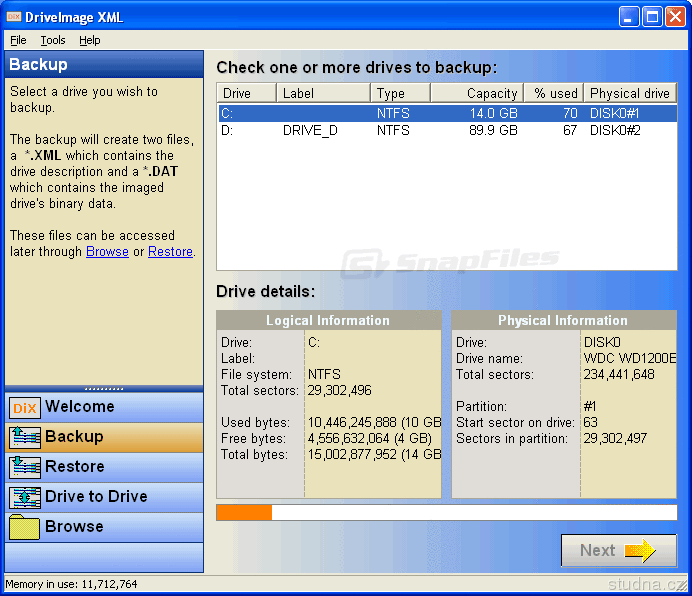This screenshot has height=596, width=692.
Task: Click the 14.0 GB capacity cell
Action: (x=493, y=113)
